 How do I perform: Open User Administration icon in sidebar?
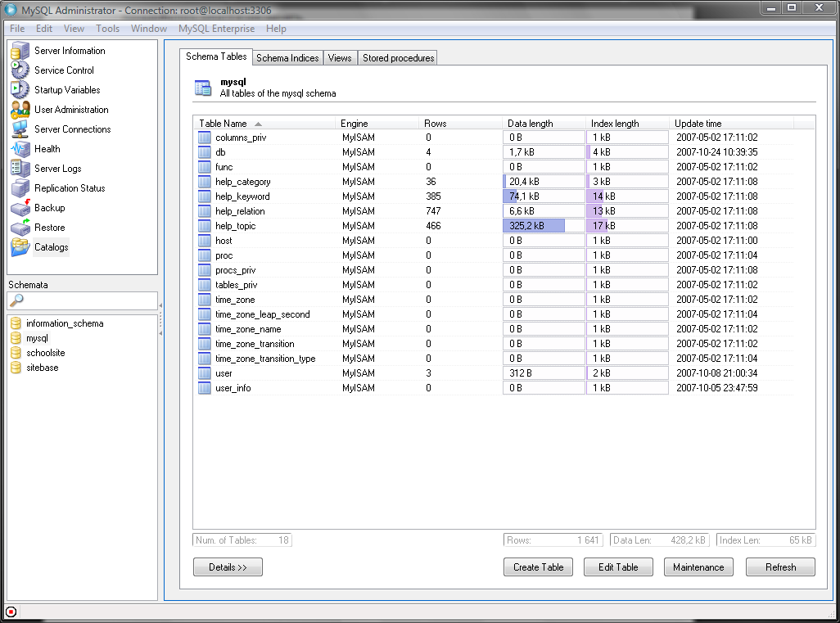[20, 110]
